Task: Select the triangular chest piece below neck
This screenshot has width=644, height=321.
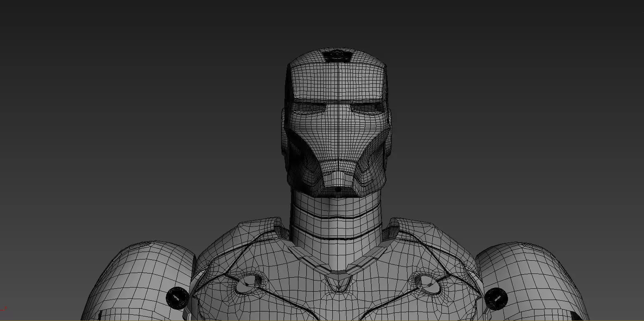Action: point(339,282)
